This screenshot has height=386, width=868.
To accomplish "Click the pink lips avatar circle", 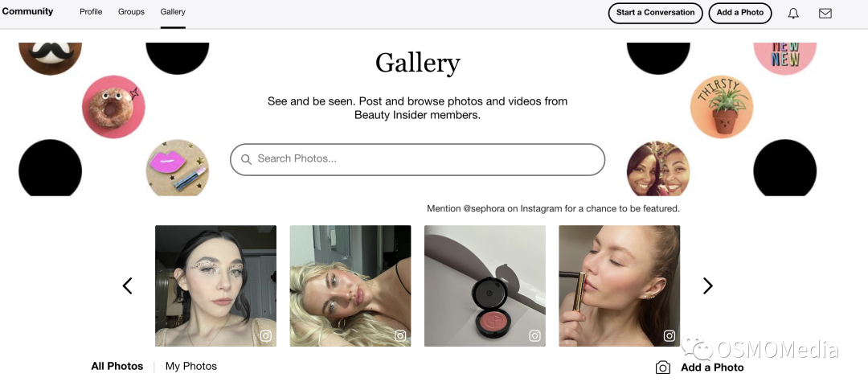I will click(177, 168).
